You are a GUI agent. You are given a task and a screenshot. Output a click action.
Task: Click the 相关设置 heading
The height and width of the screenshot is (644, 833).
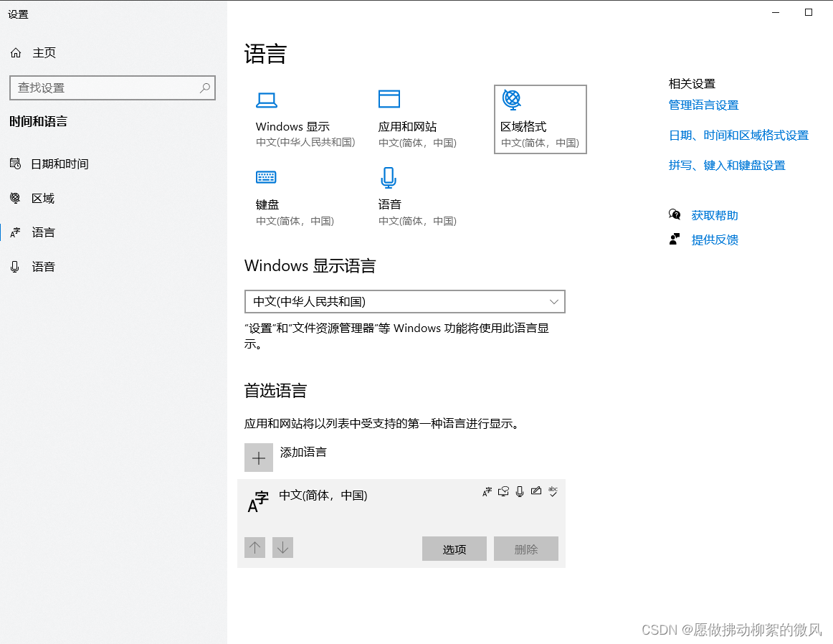692,83
